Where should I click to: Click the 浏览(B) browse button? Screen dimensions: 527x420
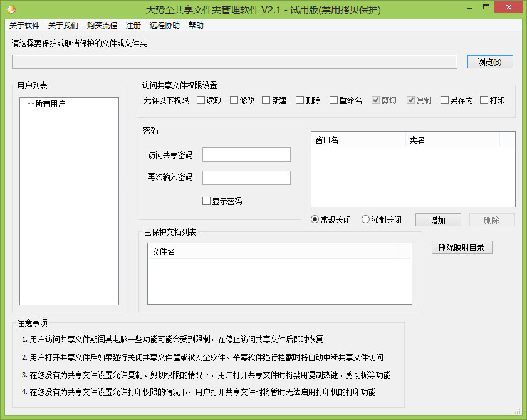click(489, 61)
